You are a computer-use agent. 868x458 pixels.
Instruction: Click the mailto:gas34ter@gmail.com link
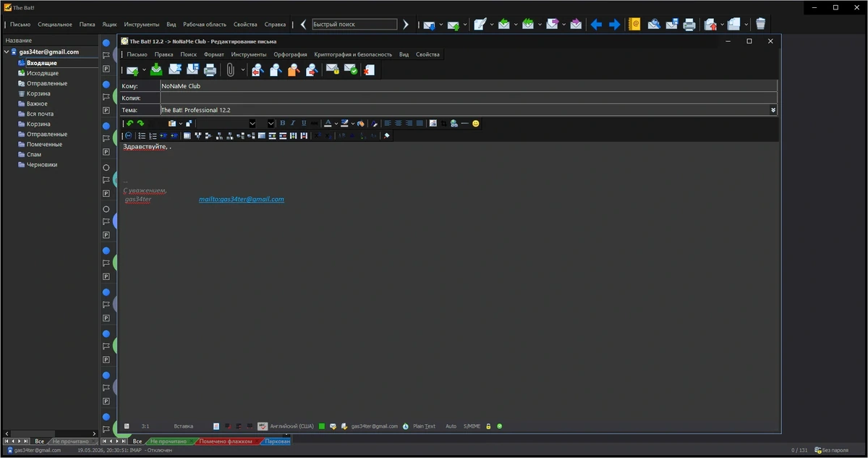click(242, 199)
